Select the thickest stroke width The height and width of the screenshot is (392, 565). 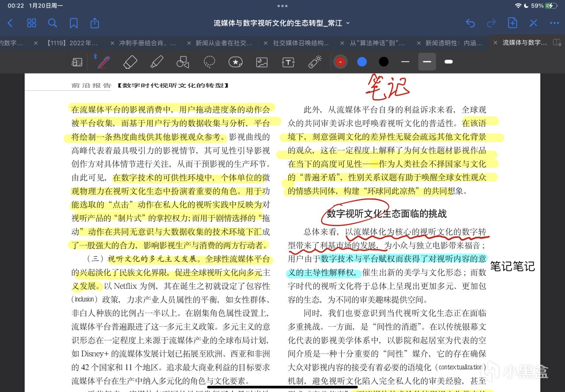tap(448, 62)
